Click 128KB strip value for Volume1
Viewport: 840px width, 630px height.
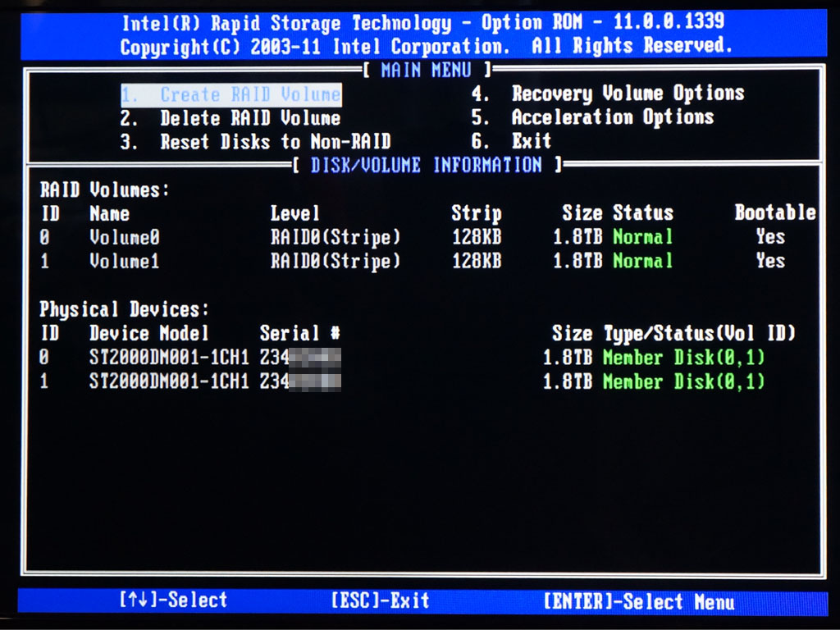[477, 261]
